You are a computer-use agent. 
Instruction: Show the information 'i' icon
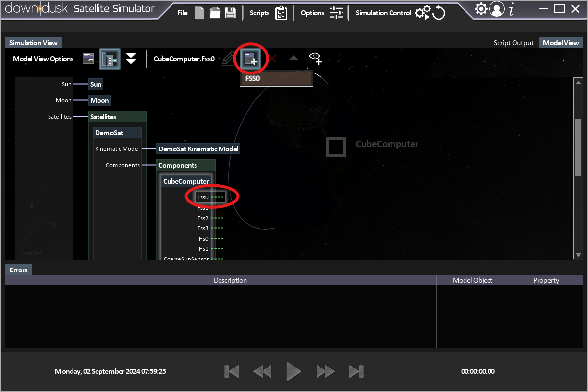pyautogui.click(x=511, y=9)
